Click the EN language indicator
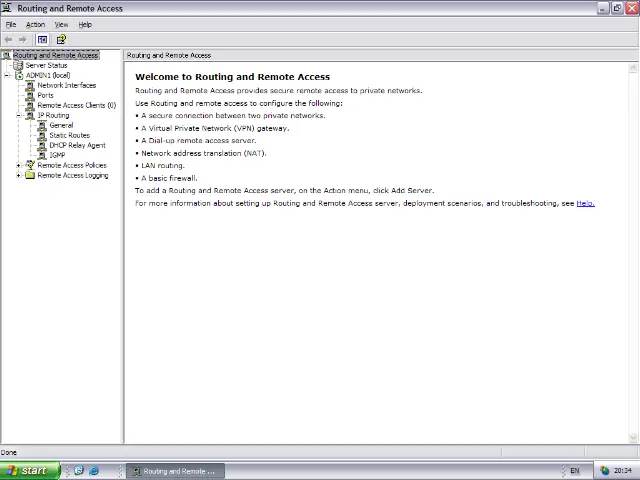This screenshot has width=640, height=480. (575, 471)
